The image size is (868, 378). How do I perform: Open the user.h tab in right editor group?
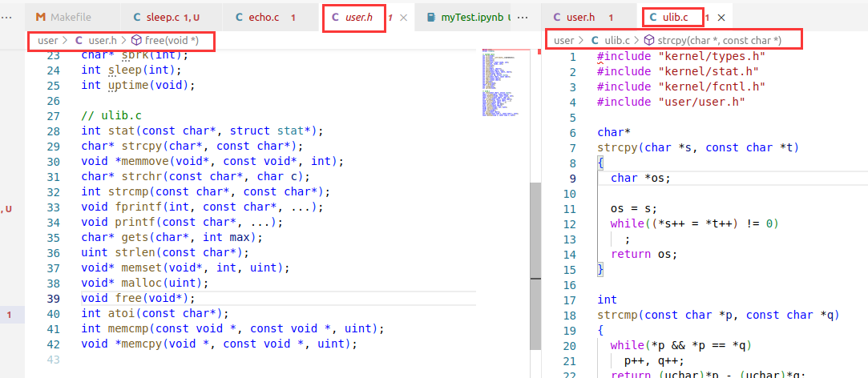[x=579, y=17]
